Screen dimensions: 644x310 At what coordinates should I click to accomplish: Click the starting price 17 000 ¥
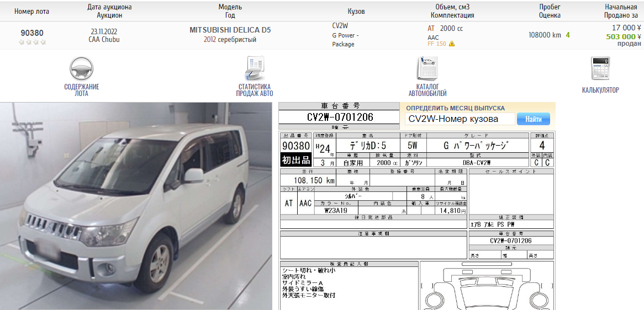click(x=626, y=28)
